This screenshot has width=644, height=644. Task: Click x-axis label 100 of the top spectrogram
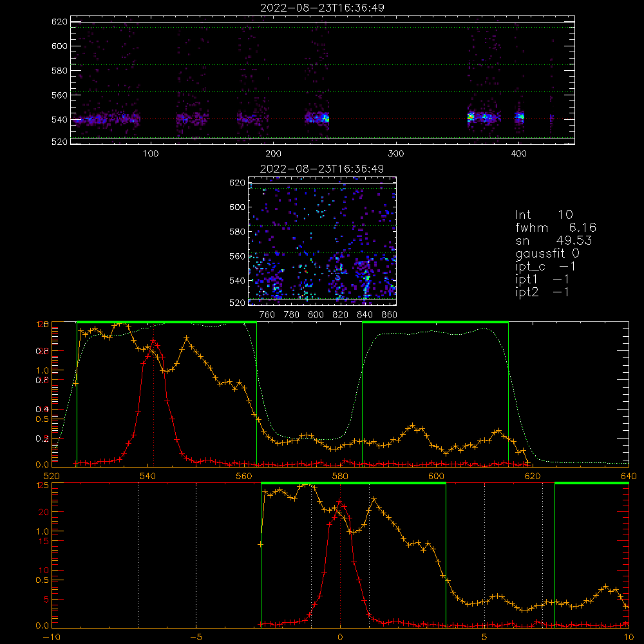pyautogui.click(x=150, y=154)
